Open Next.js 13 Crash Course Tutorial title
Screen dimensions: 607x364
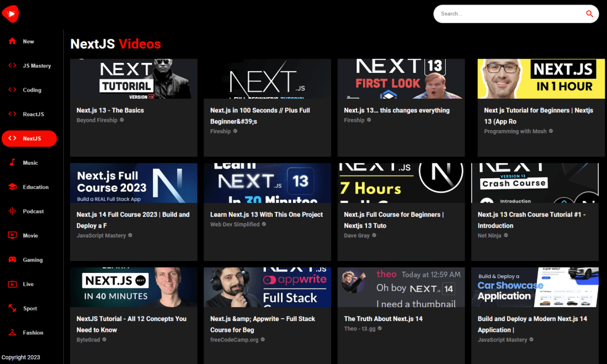click(531, 220)
